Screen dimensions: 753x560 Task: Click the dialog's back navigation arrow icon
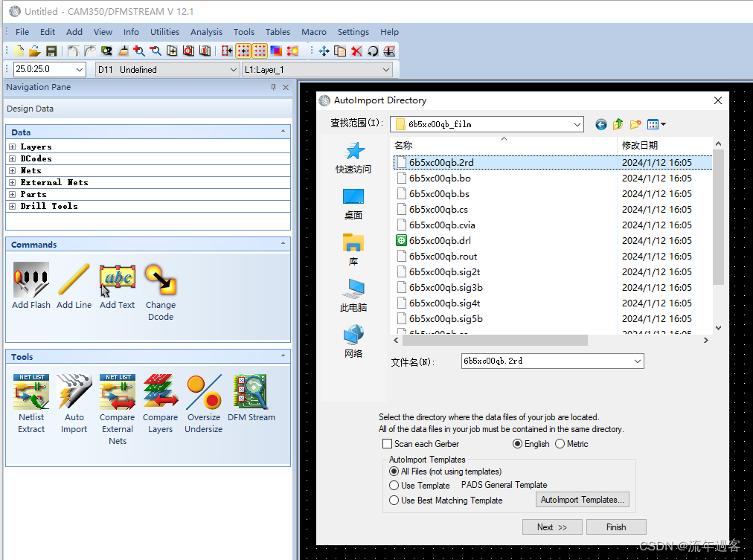click(600, 125)
